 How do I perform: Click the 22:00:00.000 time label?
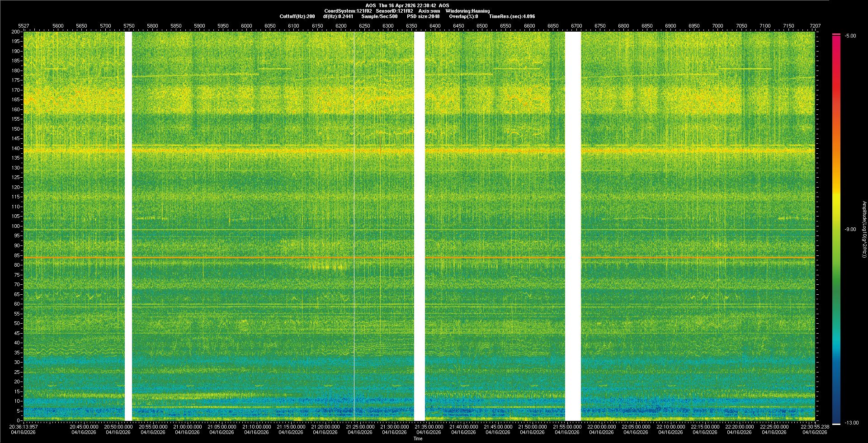(602, 426)
